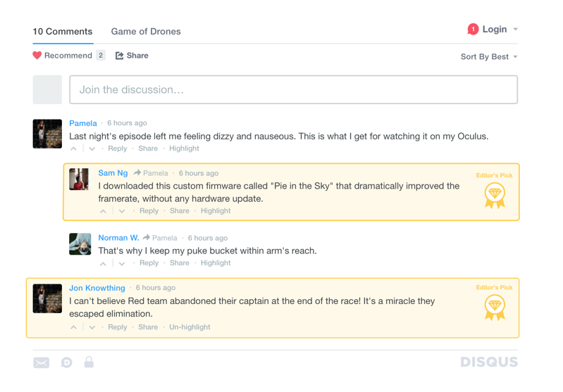Open Sam Ng's avatar
Viewport: 563px width, 392px height.
point(79,179)
